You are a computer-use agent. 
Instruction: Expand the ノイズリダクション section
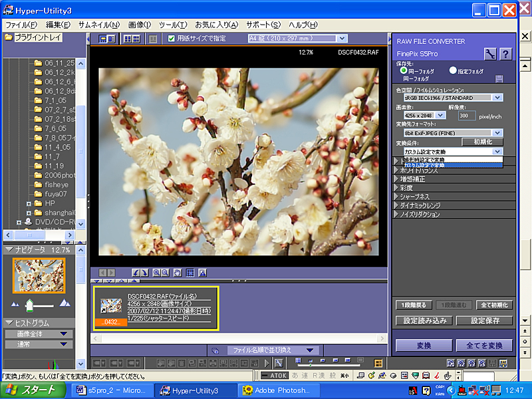tap(396, 214)
